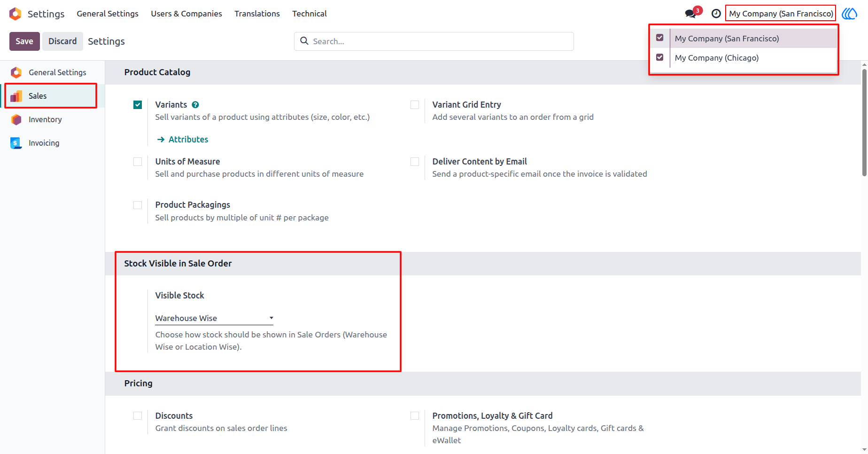868x454 pixels.
Task: Follow the Attributes link
Action: pos(188,140)
